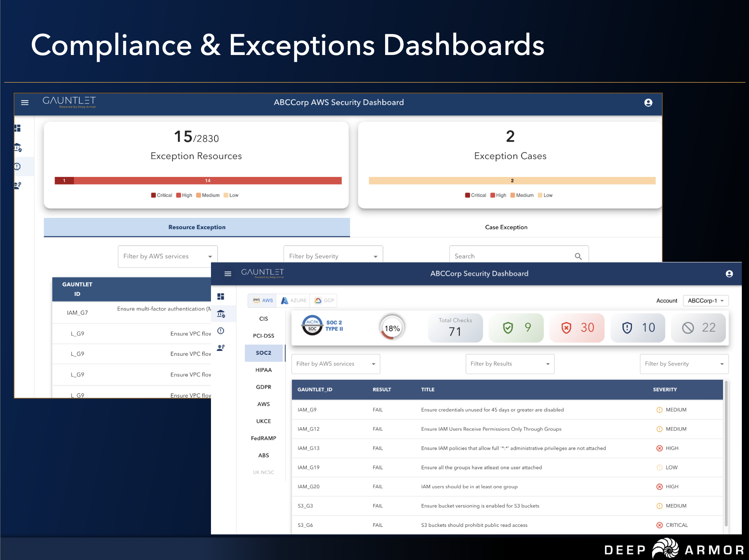Open the ABCCorp-1 account dropdown
The image size is (749, 560).
click(x=706, y=300)
